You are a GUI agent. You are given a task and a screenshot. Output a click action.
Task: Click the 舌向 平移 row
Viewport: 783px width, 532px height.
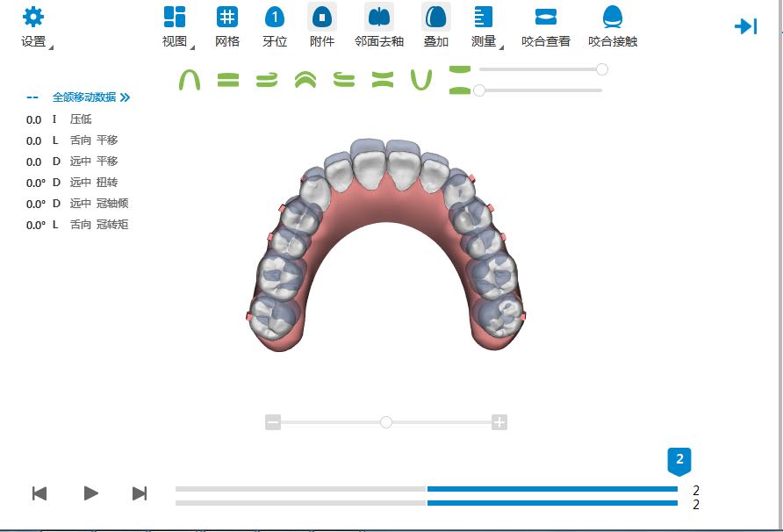72,140
